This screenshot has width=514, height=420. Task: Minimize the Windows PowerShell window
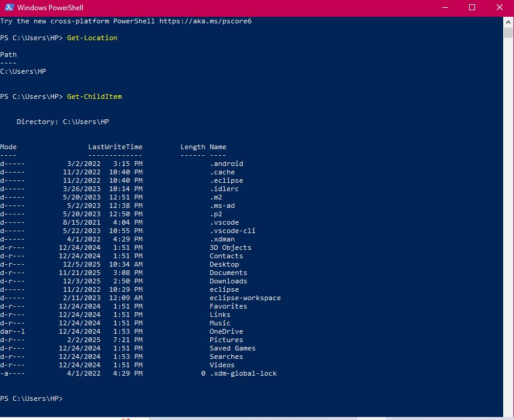[x=445, y=8]
